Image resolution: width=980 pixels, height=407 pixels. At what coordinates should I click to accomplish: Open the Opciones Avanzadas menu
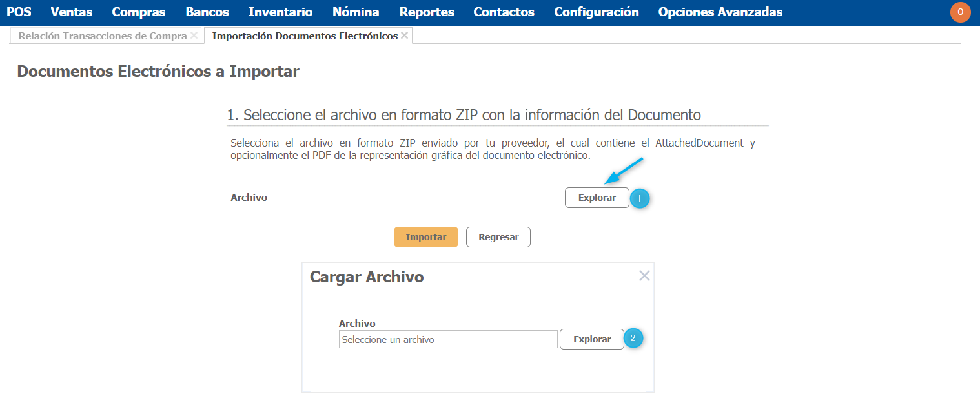click(720, 12)
